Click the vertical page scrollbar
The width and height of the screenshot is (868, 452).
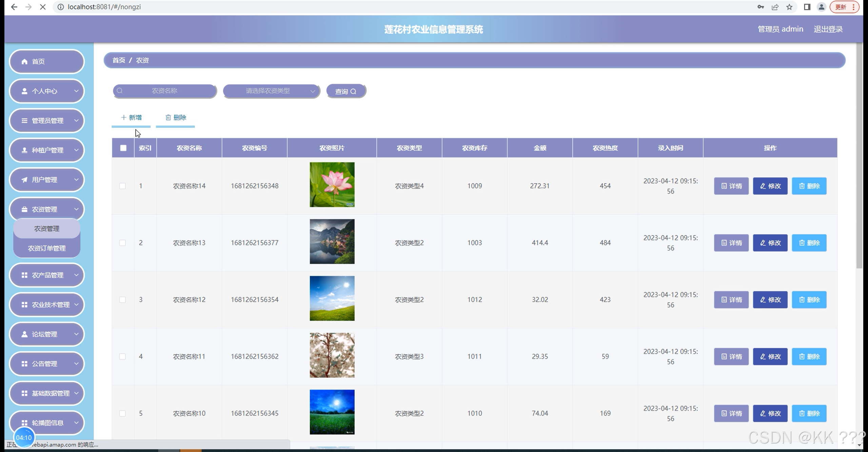[x=859, y=156]
